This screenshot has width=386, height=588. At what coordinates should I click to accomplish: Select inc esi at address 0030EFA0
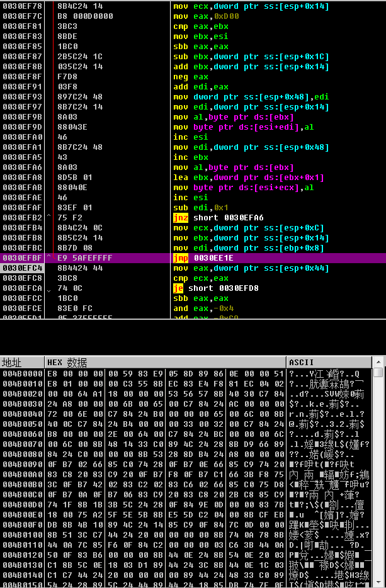191,137
